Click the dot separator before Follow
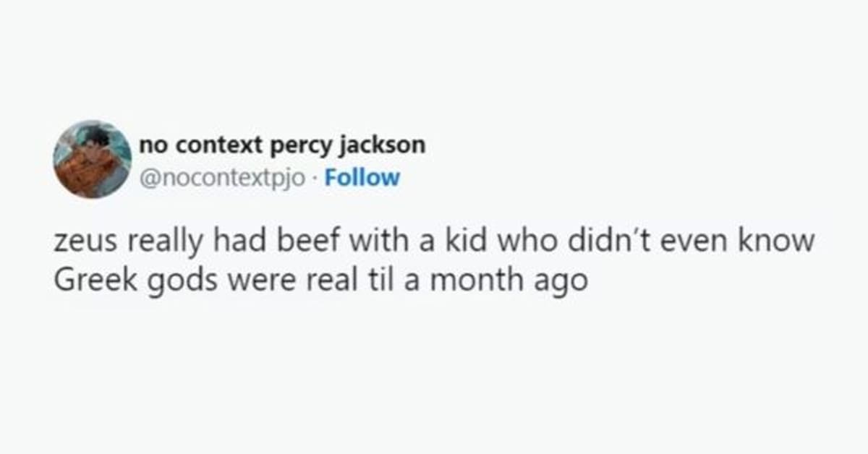This screenshot has height=454, width=868. click(x=315, y=178)
